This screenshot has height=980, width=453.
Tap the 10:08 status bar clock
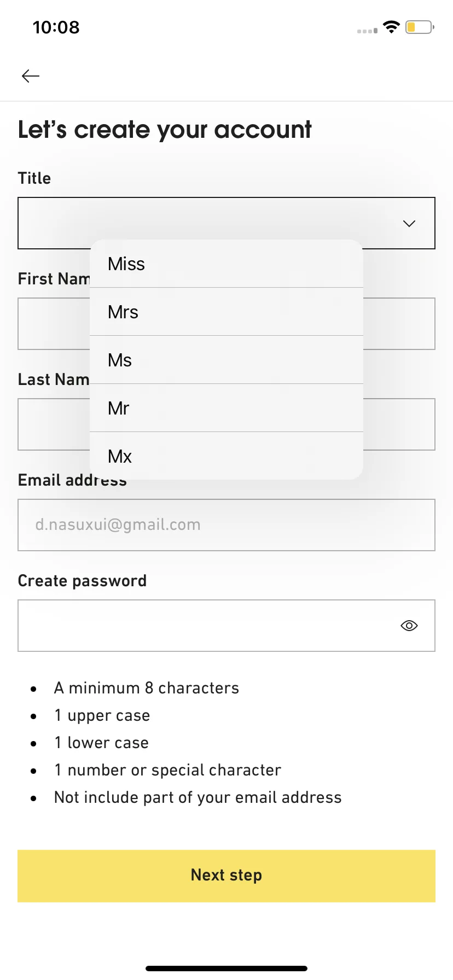pos(56,27)
